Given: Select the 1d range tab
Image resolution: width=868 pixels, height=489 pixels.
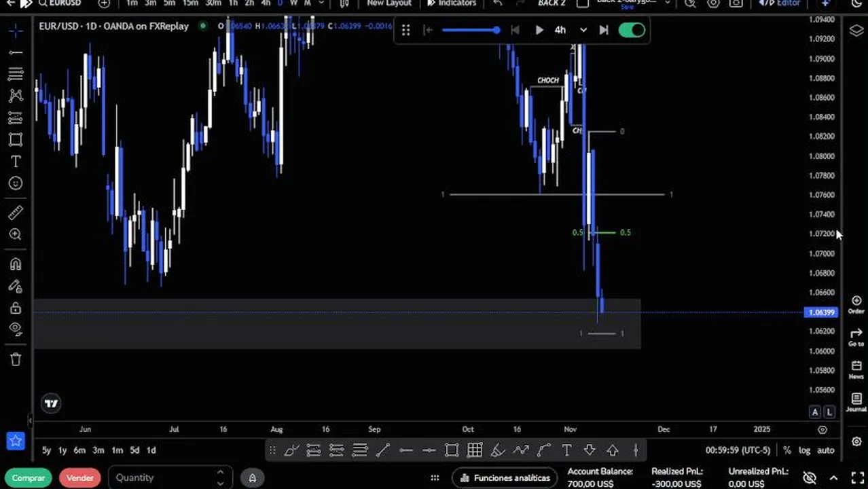Looking at the screenshot, I should coord(151,450).
